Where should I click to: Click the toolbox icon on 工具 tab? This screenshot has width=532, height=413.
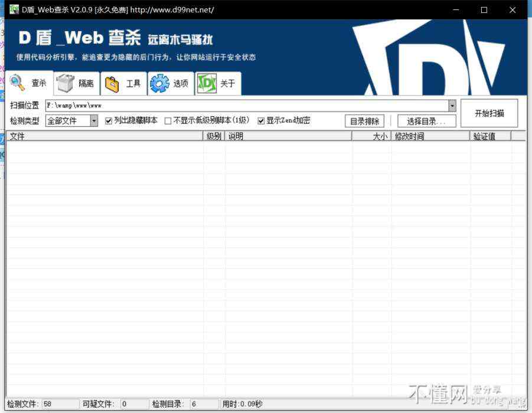click(x=112, y=84)
